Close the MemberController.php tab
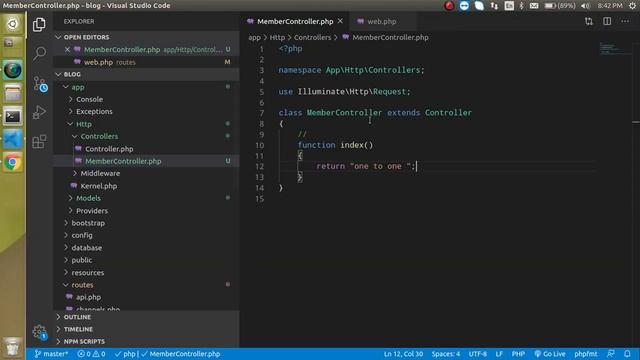640x360 pixels. 340,21
